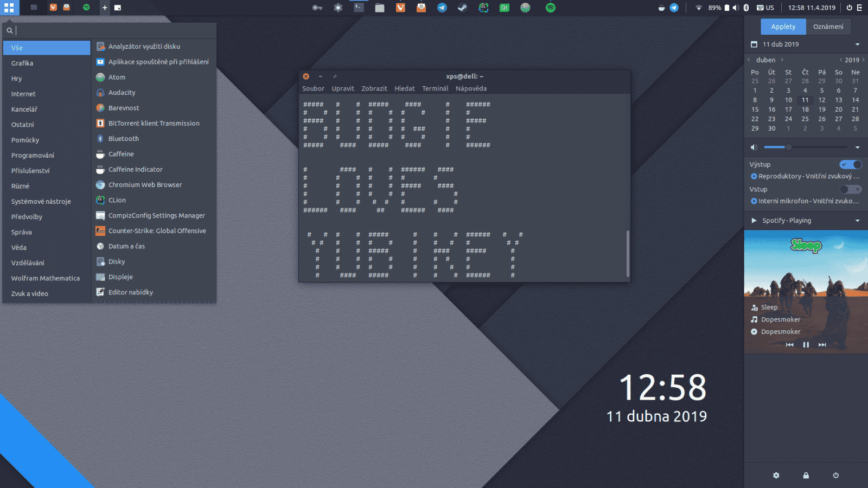Open Telegram from the top panel
Viewport: 868px width, 488px height.
pyautogui.click(x=442, y=8)
